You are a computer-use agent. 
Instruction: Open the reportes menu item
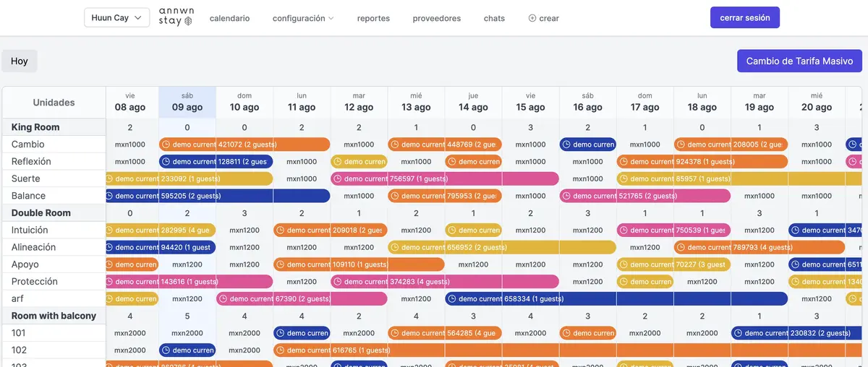[373, 18]
